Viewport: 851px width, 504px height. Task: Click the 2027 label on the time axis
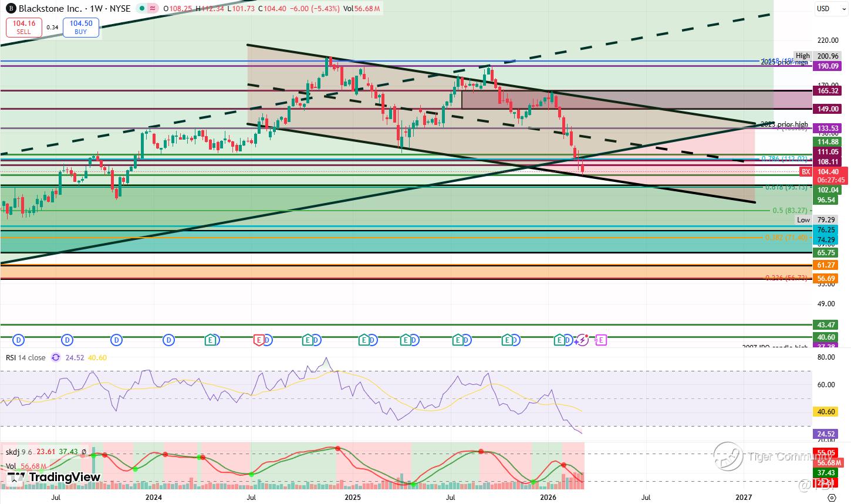[x=744, y=498]
